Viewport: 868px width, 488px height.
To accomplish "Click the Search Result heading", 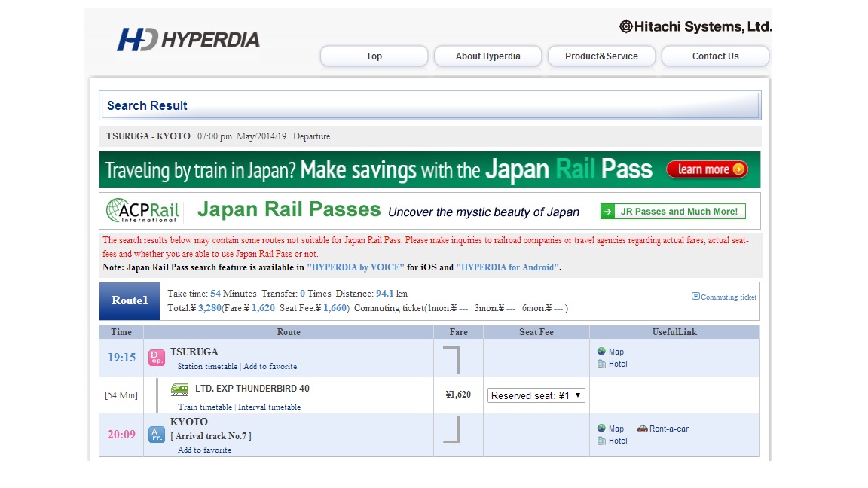I will click(147, 105).
